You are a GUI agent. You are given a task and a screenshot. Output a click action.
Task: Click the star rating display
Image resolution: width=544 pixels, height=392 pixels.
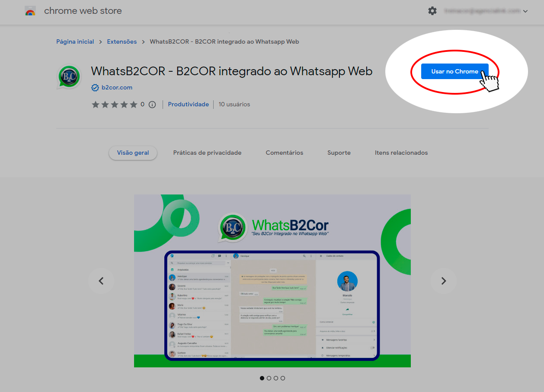click(x=115, y=105)
